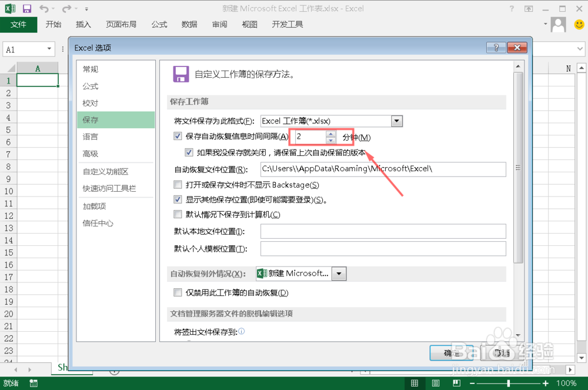Click default personal templates location field
The height and width of the screenshot is (390, 588).
tap(383, 249)
